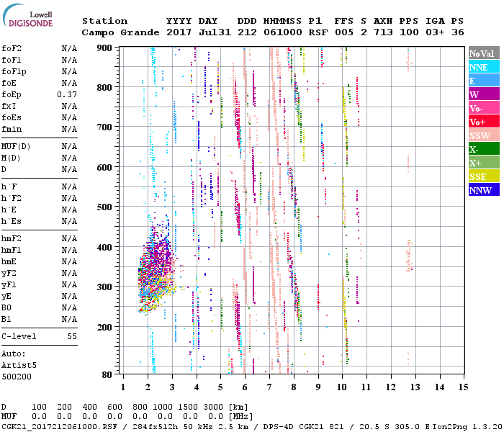The width and height of the screenshot is (504, 432).
Task: Click the foEp value 0.37
Action: click(x=67, y=94)
